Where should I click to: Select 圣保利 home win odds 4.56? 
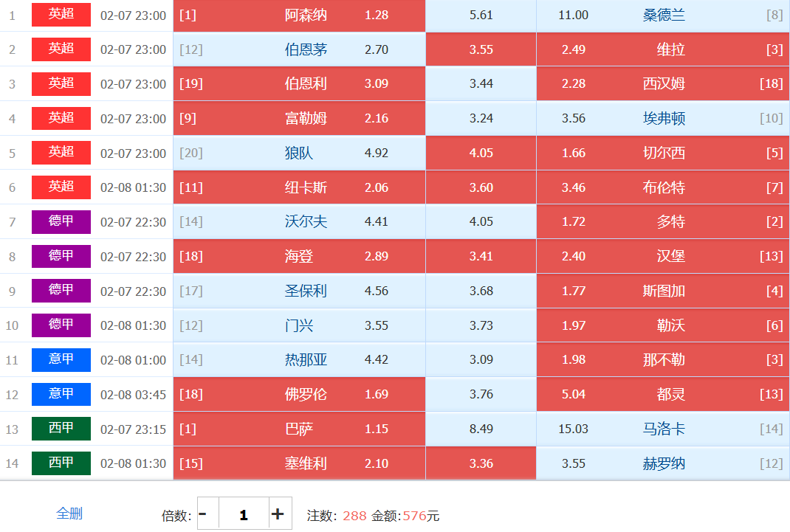click(x=299, y=291)
